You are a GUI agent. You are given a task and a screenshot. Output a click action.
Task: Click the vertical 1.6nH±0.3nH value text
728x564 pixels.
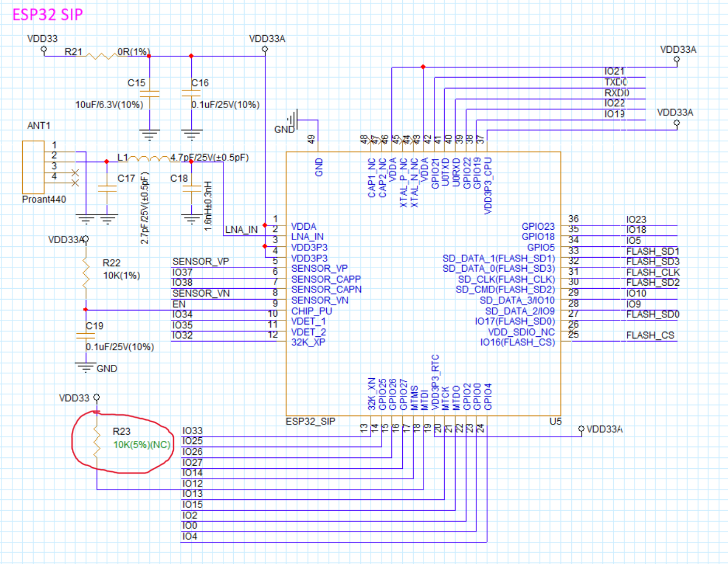[x=208, y=205]
